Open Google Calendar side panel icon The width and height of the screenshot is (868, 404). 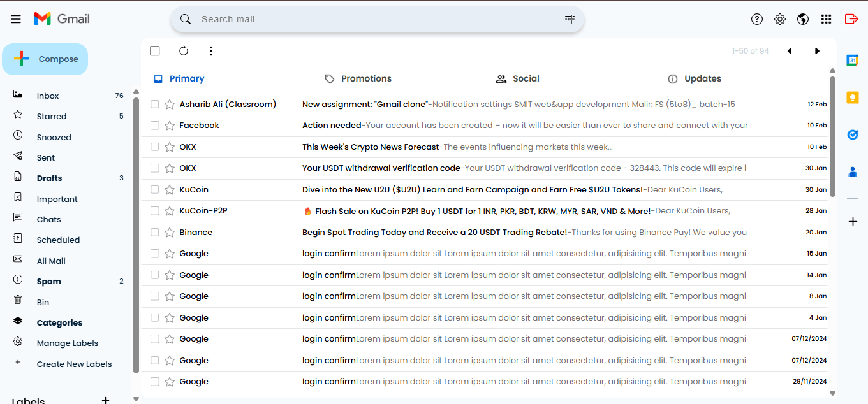[x=853, y=60]
